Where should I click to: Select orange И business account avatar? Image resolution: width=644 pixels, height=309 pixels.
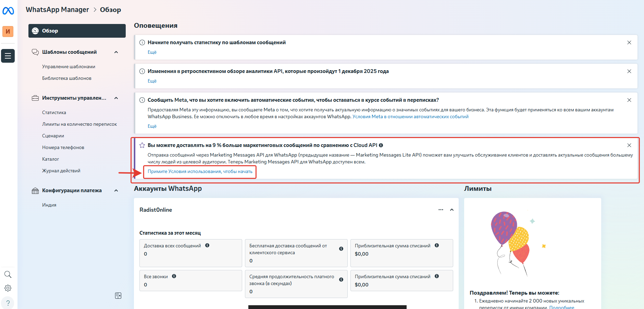coord(8,32)
